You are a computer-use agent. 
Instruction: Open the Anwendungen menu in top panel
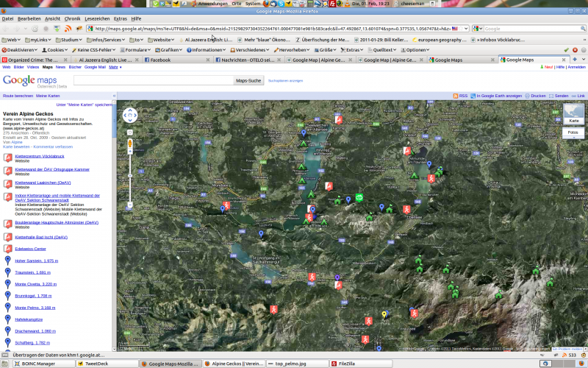212,4
